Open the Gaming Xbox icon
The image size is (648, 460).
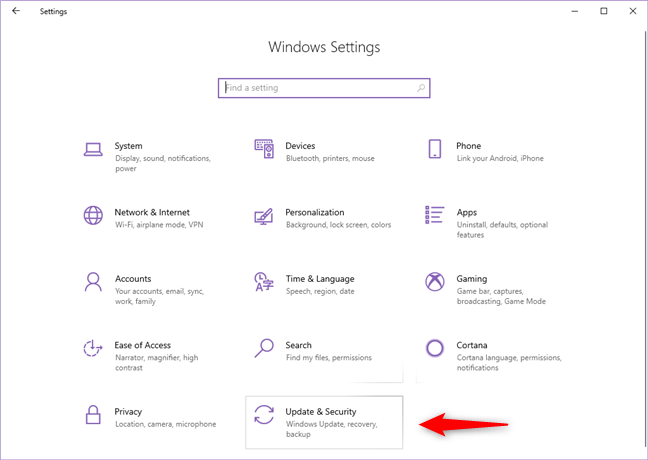(x=435, y=281)
